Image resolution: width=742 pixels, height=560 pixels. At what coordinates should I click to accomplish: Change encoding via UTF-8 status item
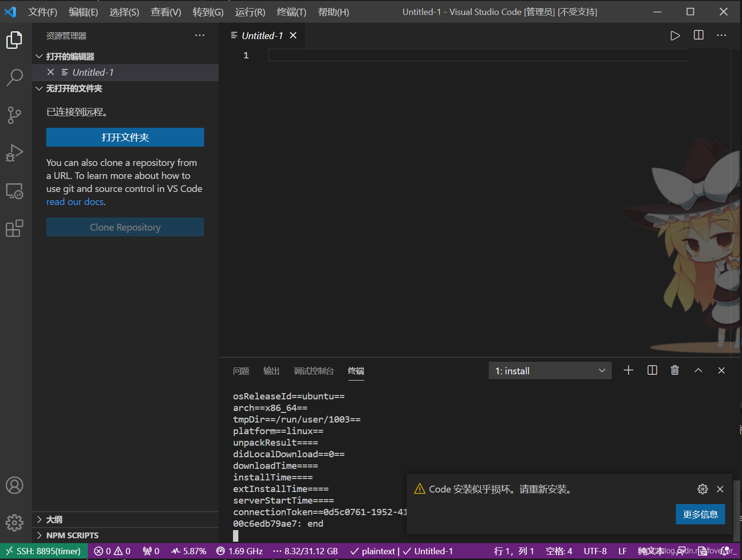[595, 551]
